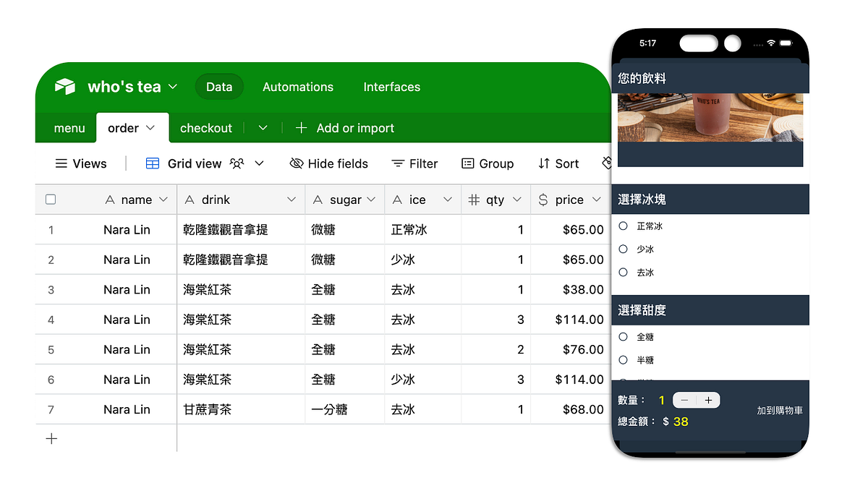Viewport: 868px width, 478px height.
Task: Open the Sort options
Action: (x=558, y=163)
